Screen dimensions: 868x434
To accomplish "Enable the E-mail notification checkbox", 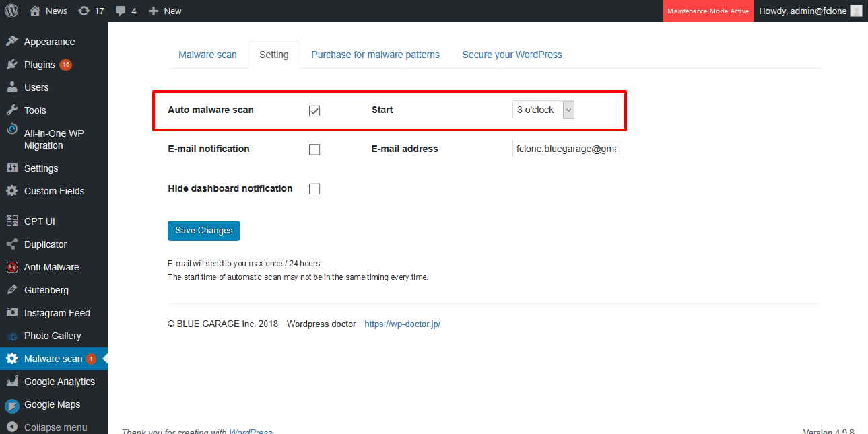I will point(314,149).
